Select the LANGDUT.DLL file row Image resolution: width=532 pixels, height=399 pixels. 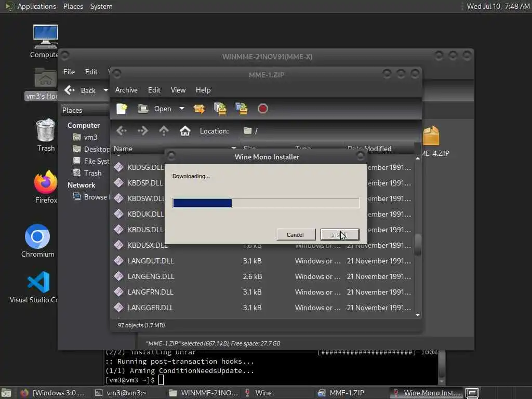pyautogui.click(x=262, y=261)
